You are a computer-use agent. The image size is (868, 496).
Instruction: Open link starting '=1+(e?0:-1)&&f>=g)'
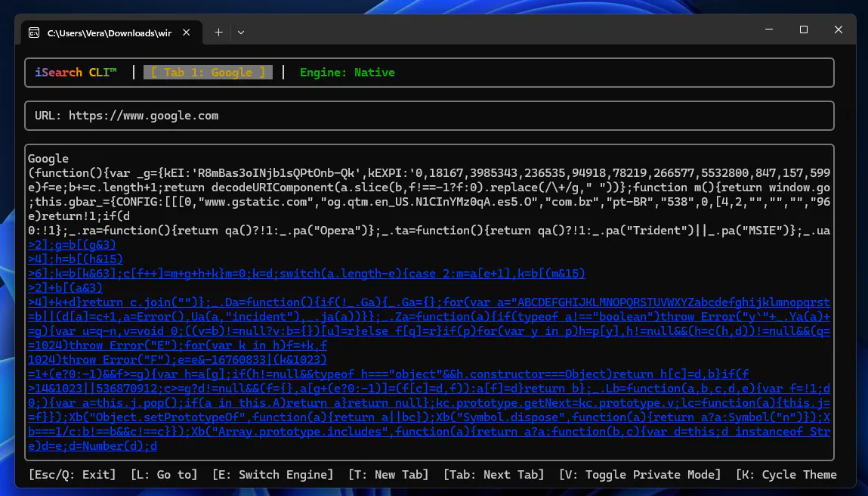tap(388, 374)
